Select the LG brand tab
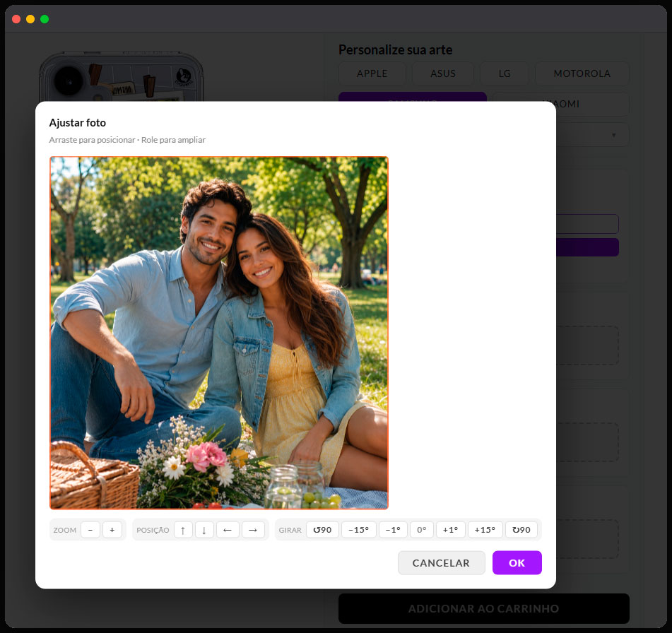The image size is (672, 633). pyautogui.click(x=505, y=73)
